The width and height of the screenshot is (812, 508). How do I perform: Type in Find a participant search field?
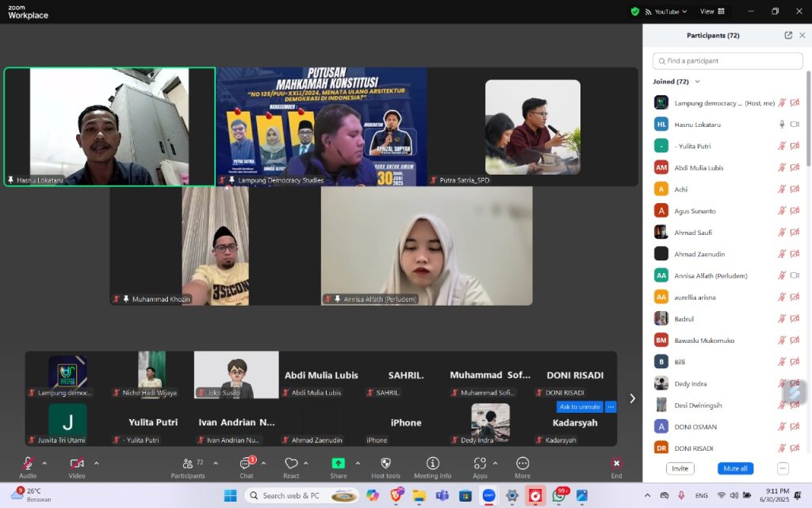tap(727, 61)
